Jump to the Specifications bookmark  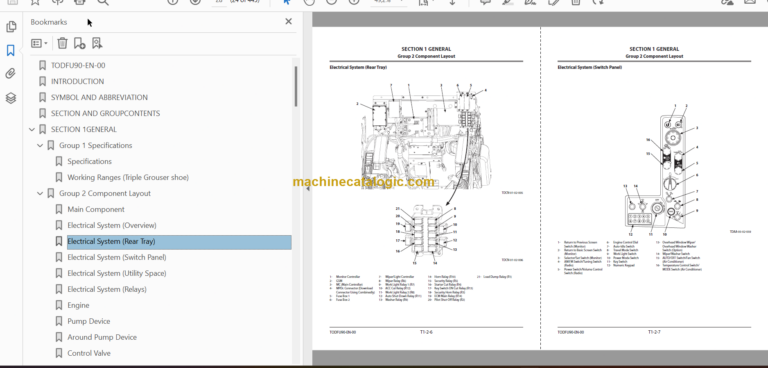pyautogui.click(x=90, y=161)
